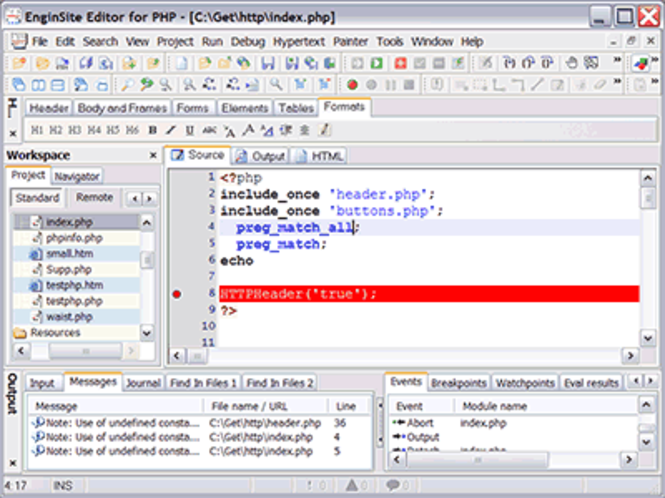Click the Abort event row for index.php
Image resolution: width=665 pixels, height=498 pixels.
click(x=514, y=423)
